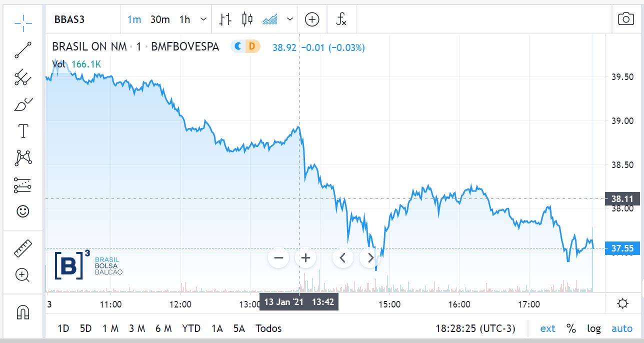Open the timezone menu showing UTC-3
Screen dimensions: 644x343
point(475,328)
